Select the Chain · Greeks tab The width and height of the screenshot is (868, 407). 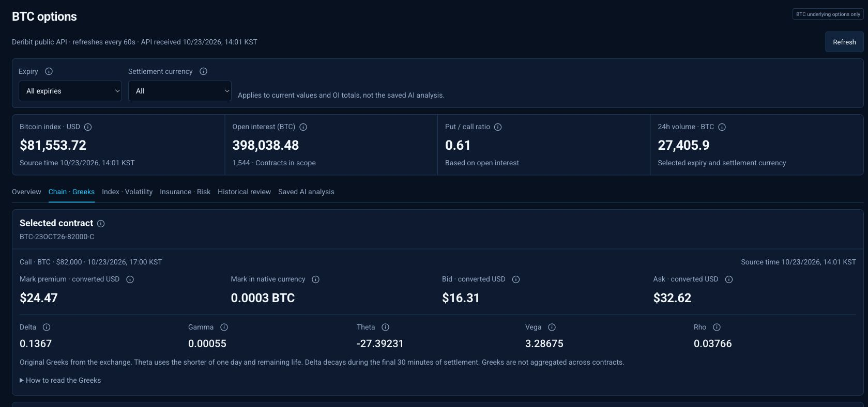71,192
